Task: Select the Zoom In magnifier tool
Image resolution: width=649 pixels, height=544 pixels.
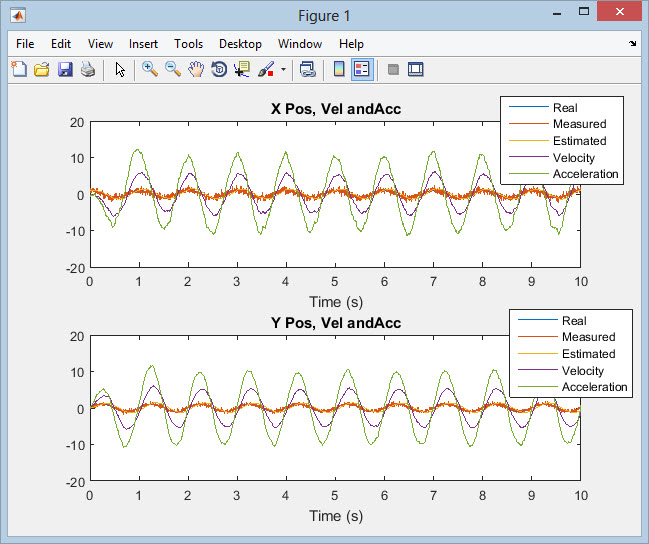Action: [x=150, y=69]
